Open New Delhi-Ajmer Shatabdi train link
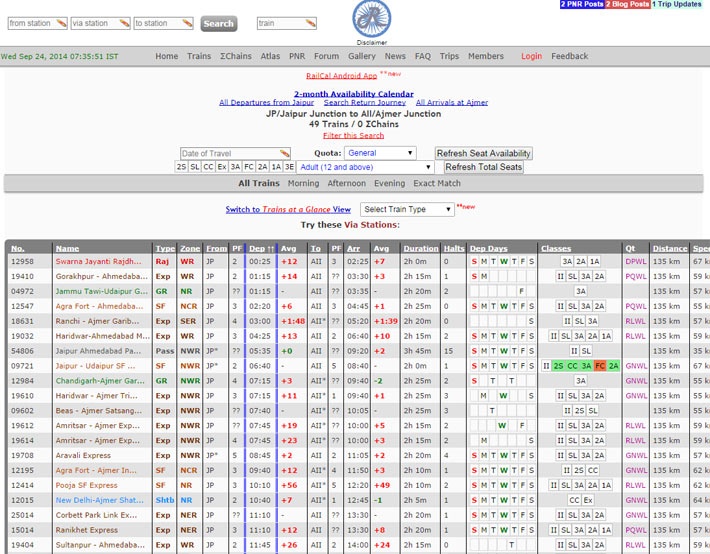 click(100, 500)
